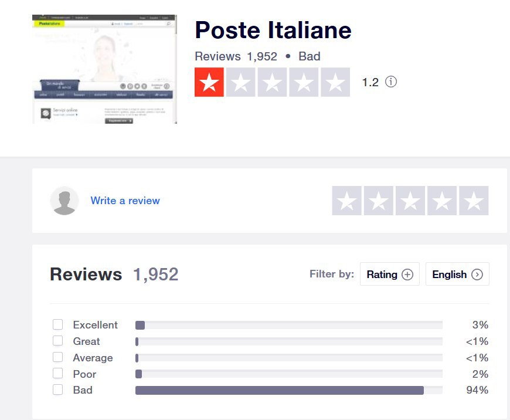Open the Rating filter dropdown
Viewport: 510px width, 420px height.
coord(390,274)
